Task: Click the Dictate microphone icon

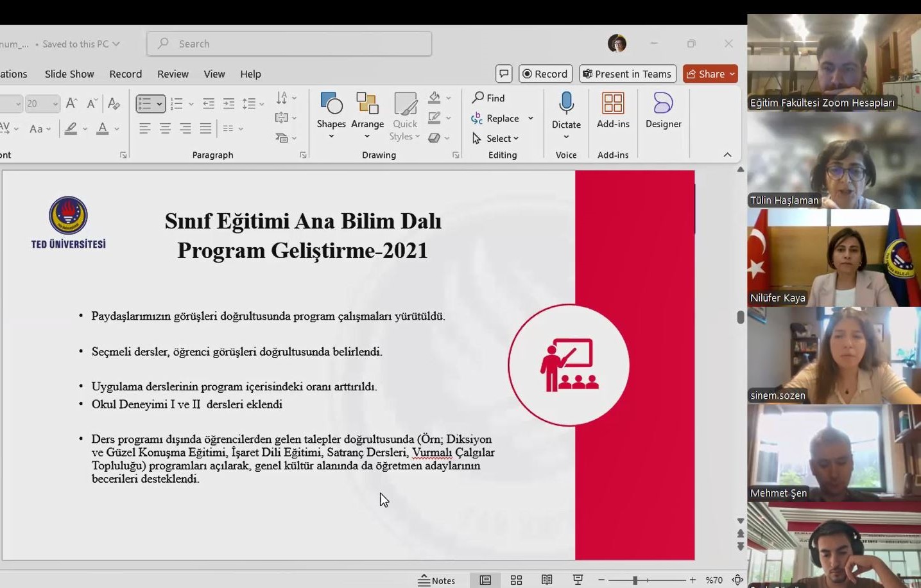Action: point(565,104)
